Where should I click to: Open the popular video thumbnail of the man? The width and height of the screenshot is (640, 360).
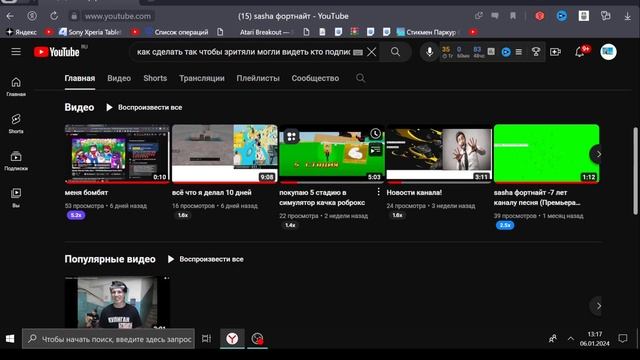click(117, 302)
